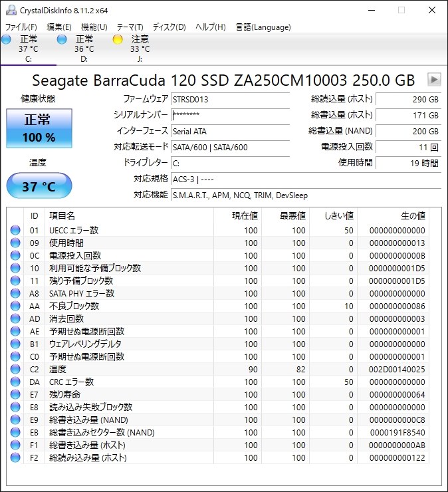Click the blue status orb above C:
The image size is (448, 492).
coord(6,39)
